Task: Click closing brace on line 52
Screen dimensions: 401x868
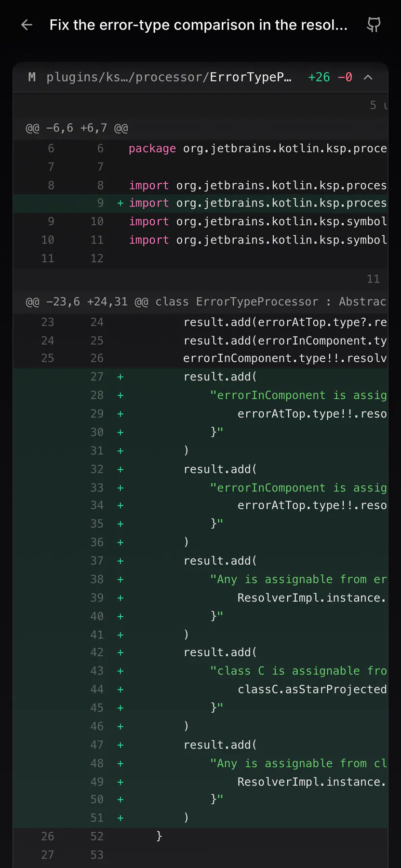Action: click(159, 836)
